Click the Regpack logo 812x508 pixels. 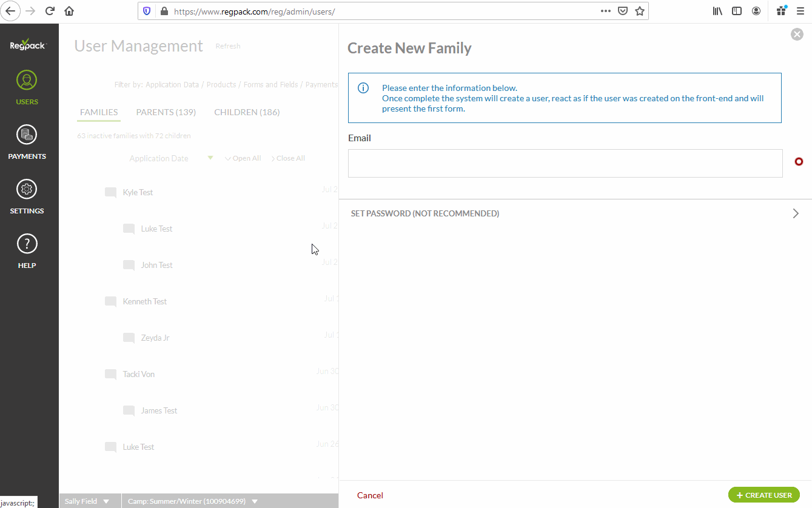point(27,44)
